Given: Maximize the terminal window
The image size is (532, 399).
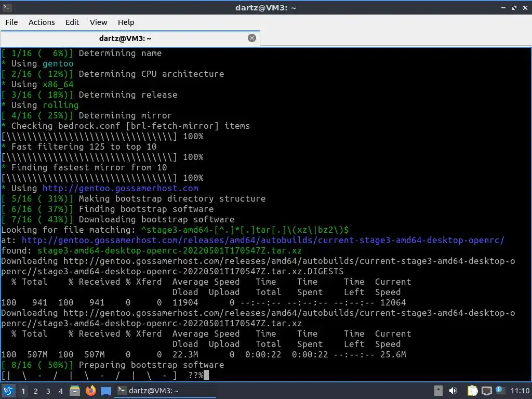Looking at the screenshot, I should coord(514,7).
